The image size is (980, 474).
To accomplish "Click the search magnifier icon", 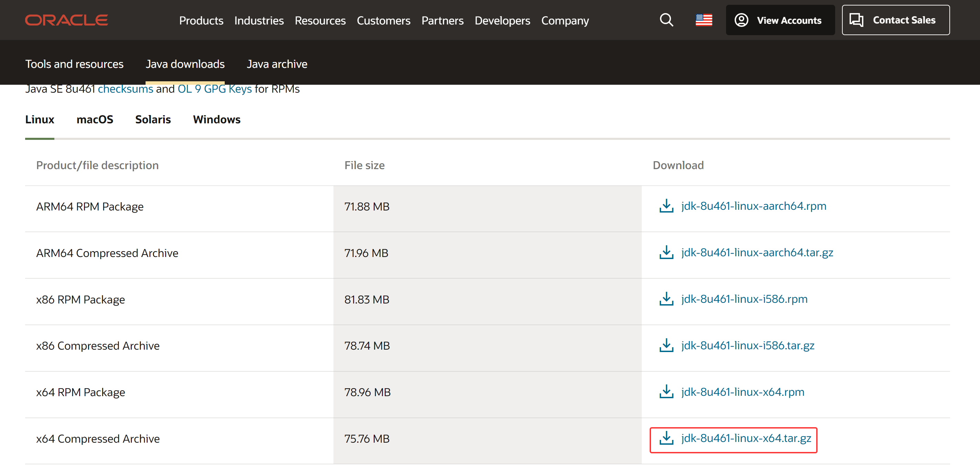I will [666, 20].
